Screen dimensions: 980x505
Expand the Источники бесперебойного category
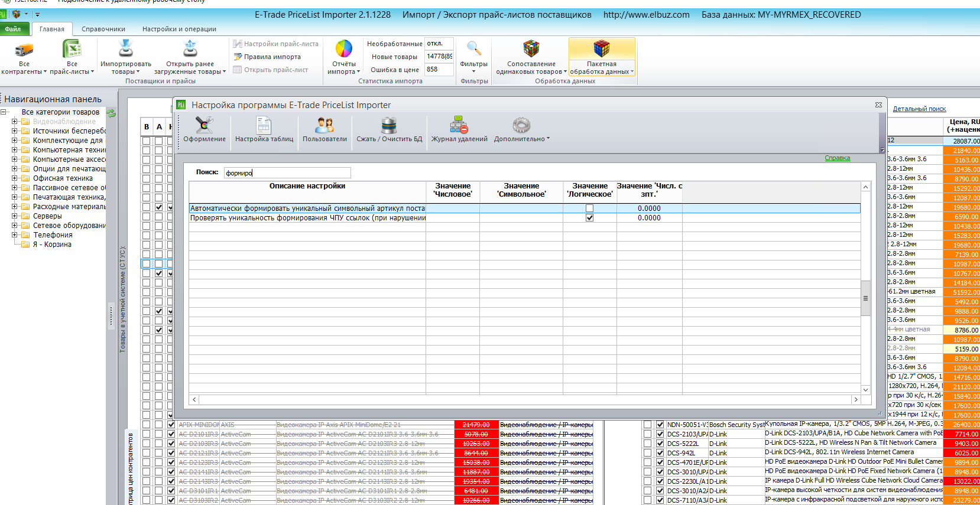click(x=14, y=131)
